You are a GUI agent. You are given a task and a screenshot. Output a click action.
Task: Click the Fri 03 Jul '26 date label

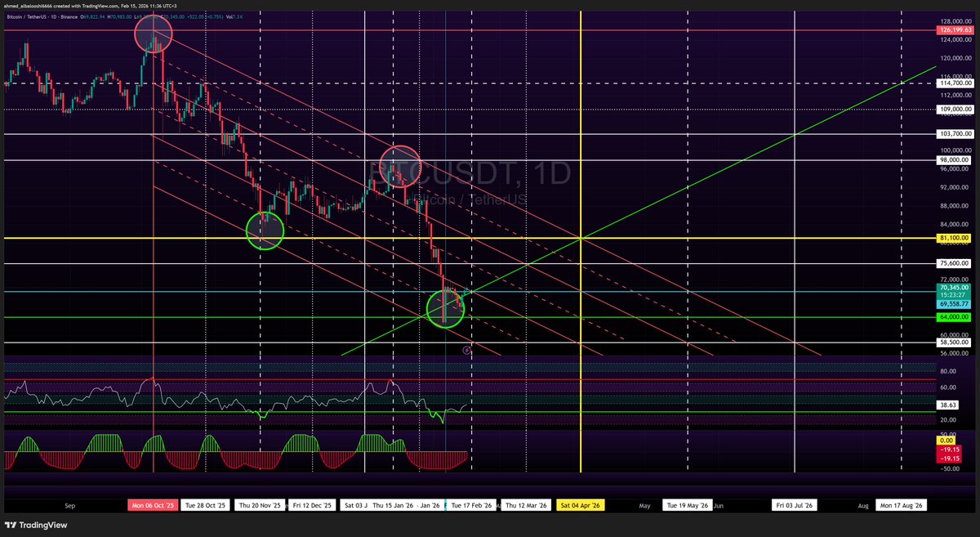tap(795, 506)
